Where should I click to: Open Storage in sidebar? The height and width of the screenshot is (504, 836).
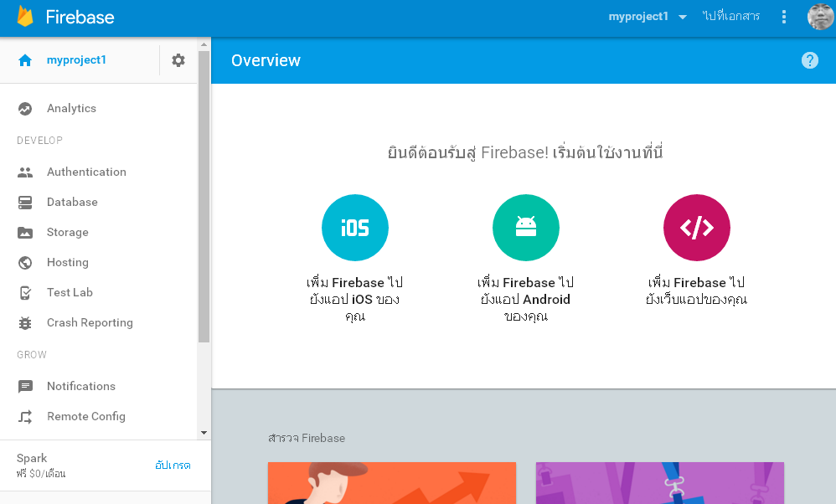tap(68, 232)
